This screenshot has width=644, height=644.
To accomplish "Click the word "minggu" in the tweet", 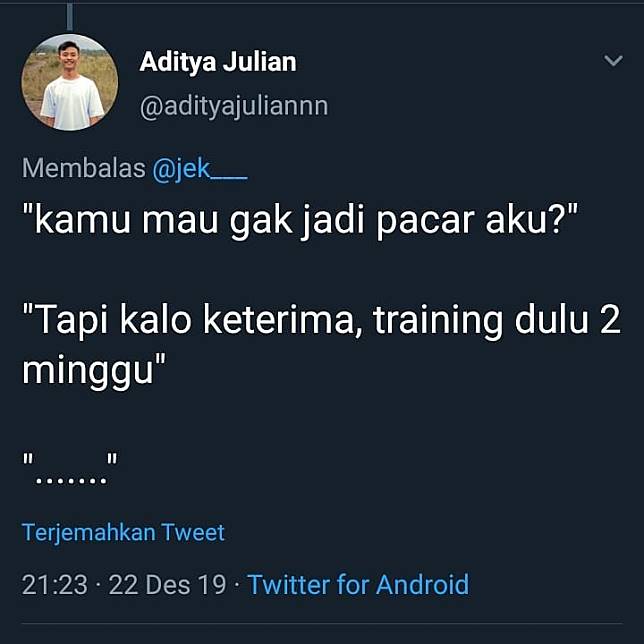I will pyautogui.click(x=87, y=372).
